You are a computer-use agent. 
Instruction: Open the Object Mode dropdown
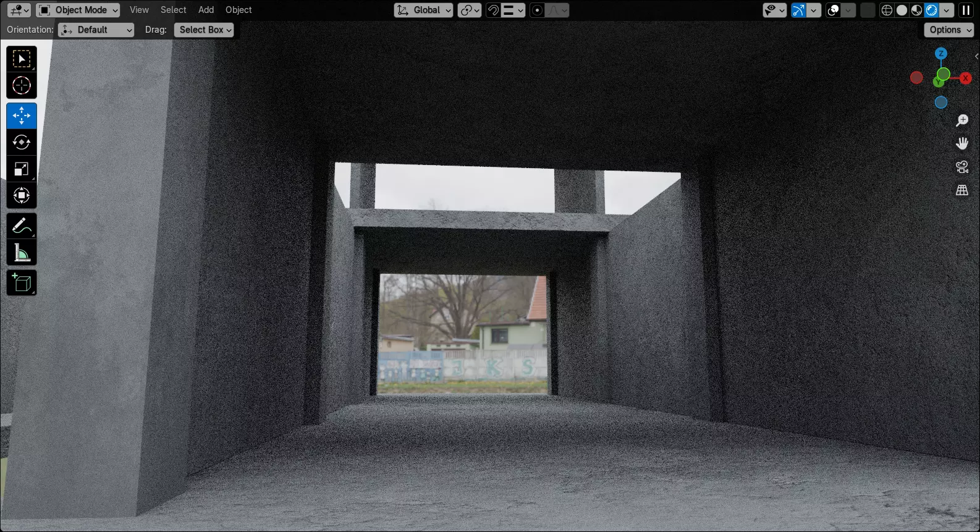tap(78, 10)
